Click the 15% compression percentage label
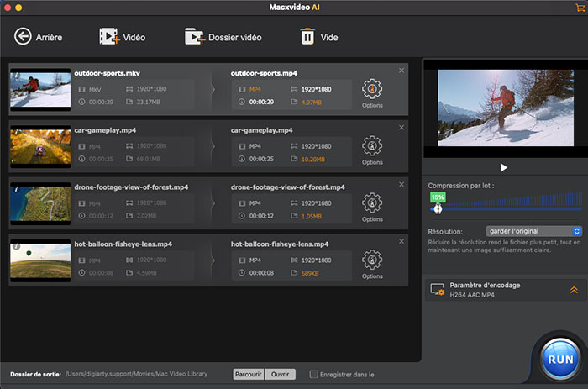588x389 pixels. [x=438, y=197]
